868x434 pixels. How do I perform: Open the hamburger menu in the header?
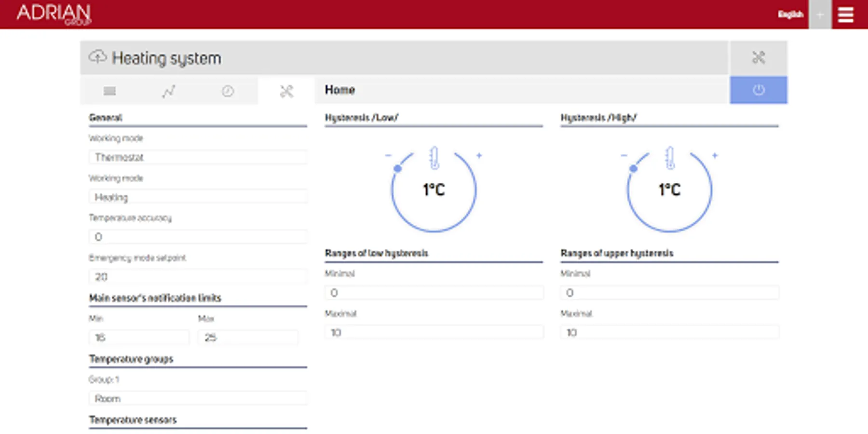(x=845, y=14)
